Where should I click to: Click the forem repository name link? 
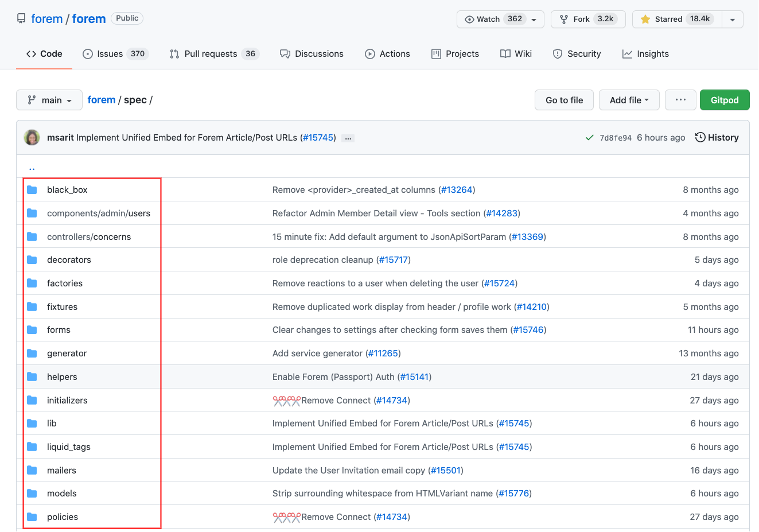[89, 19]
